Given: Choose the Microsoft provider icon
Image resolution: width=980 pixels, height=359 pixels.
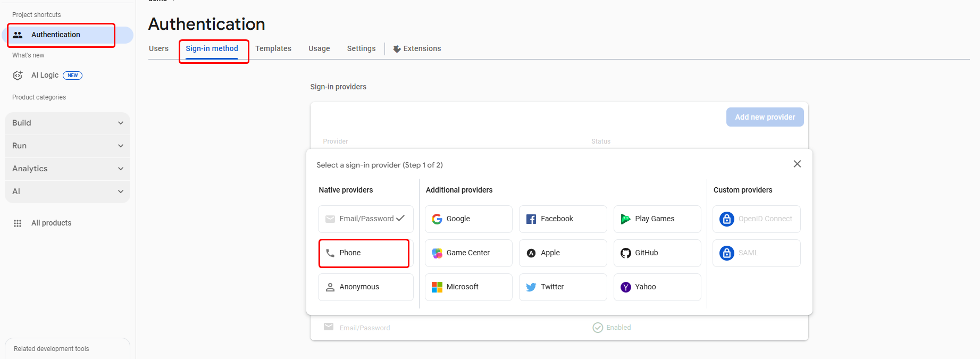Looking at the screenshot, I should pyautogui.click(x=437, y=287).
